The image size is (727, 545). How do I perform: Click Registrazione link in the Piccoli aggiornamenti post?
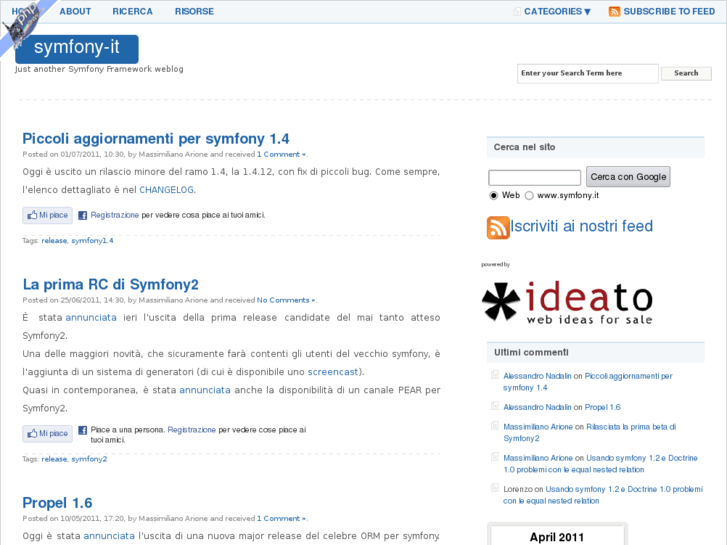pyautogui.click(x=115, y=215)
